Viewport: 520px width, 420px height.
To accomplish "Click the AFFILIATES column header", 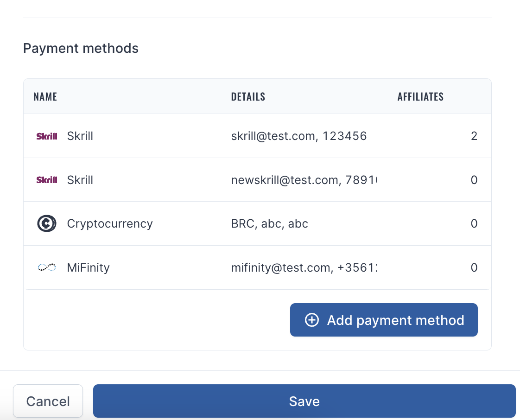I will (420, 96).
